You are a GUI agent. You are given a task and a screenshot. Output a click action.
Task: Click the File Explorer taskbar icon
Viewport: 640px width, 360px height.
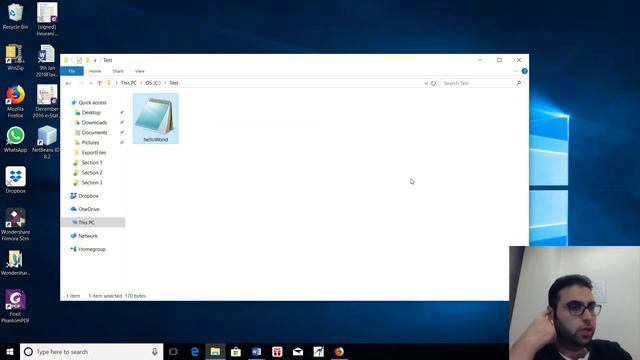coord(215,352)
